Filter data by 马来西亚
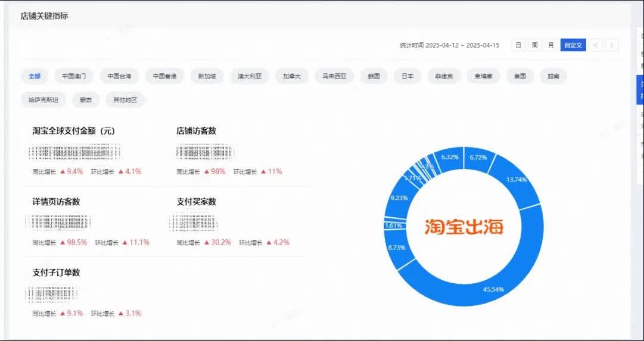Viewport: 644px width, 341px height. pyautogui.click(x=334, y=76)
